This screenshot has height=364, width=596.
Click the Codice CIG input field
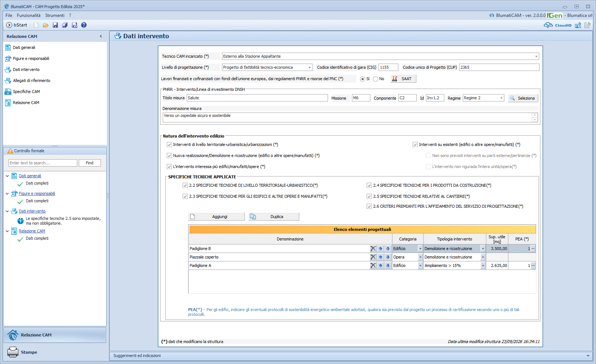point(388,67)
